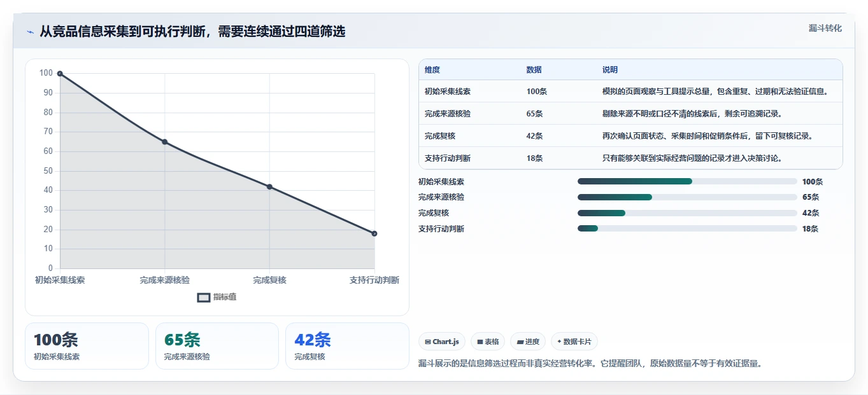The image size is (868, 395).
Task: Select the Chart.js tag chip
Action: (x=442, y=342)
